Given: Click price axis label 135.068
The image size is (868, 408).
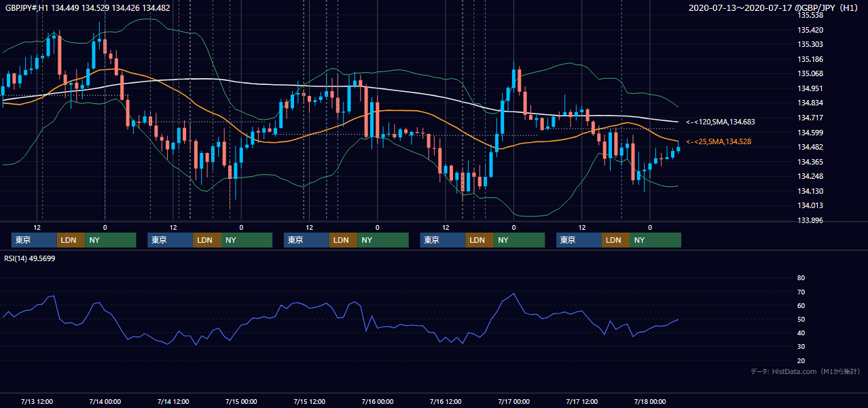Looking at the screenshot, I should click(x=810, y=73).
